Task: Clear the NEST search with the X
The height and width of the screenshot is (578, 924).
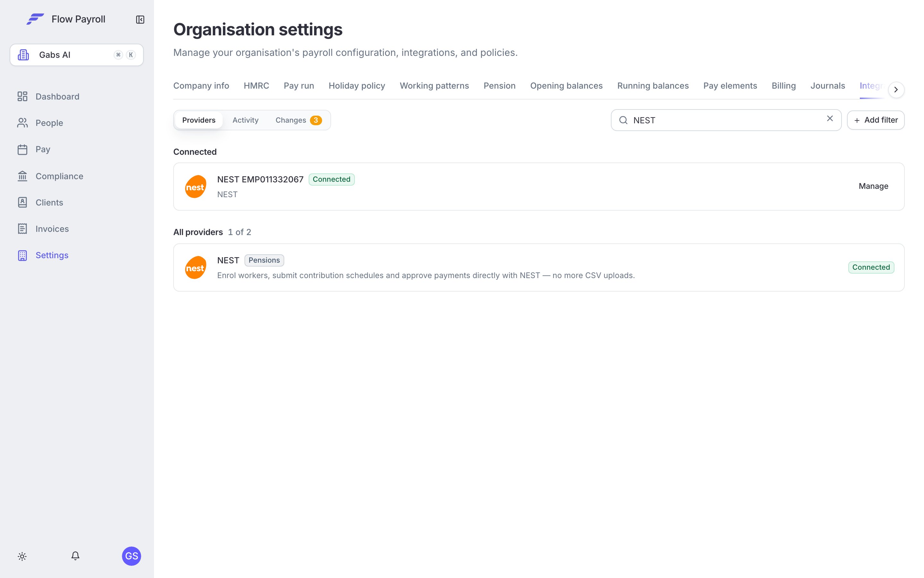Action: [x=830, y=118]
